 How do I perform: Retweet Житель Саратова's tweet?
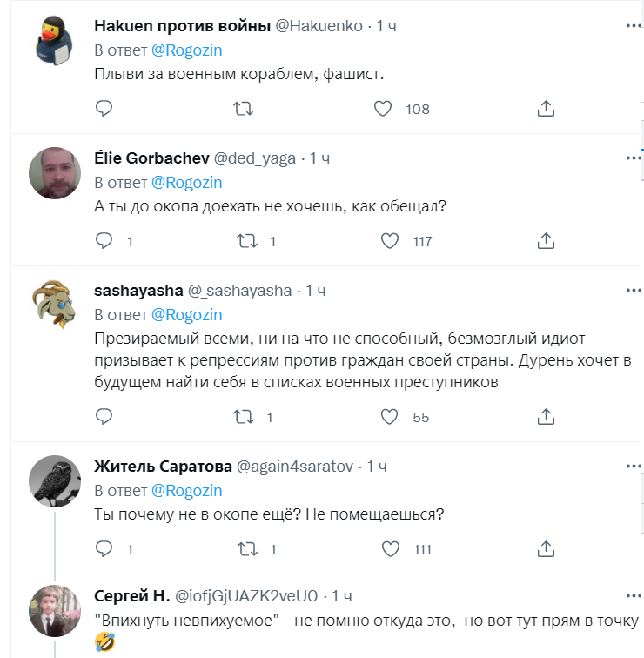pos(245,549)
